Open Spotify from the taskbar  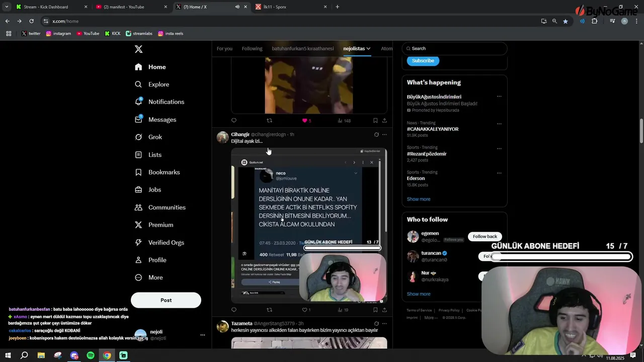click(91, 355)
